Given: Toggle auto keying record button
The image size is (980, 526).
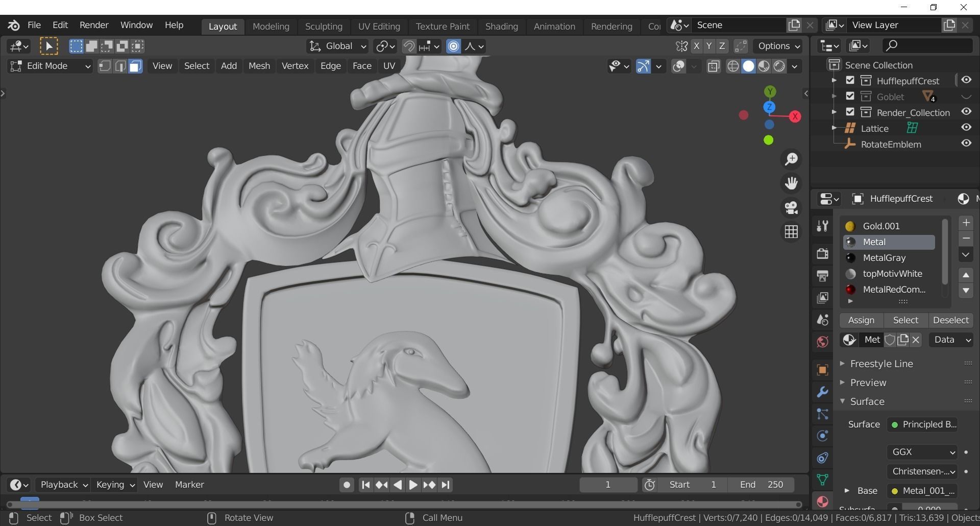Looking at the screenshot, I should pyautogui.click(x=347, y=485).
